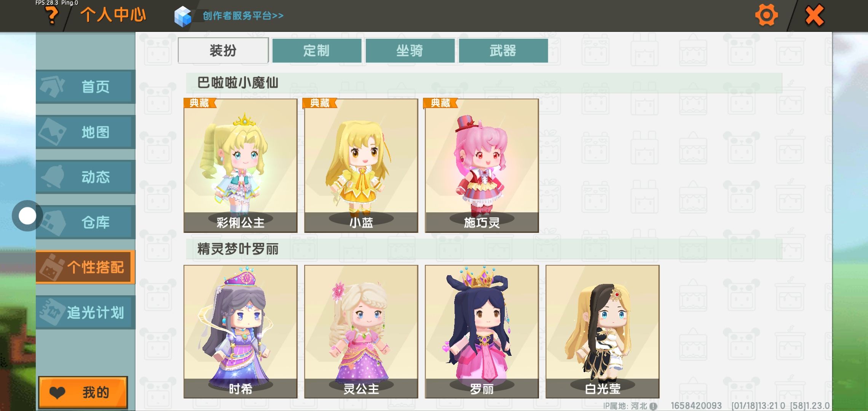Close the 个人中心 panel with the X
The height and width of the screenshot is (411, 868).
pos(814,15)
